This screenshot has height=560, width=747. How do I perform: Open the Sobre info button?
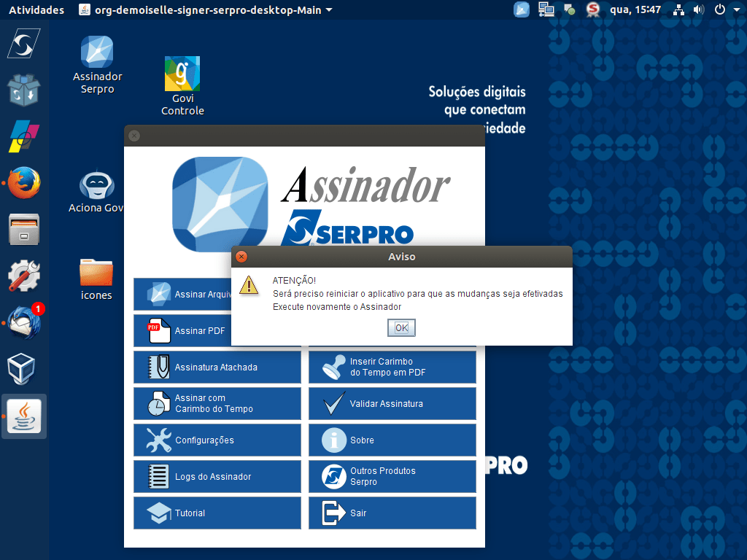coord(392,440)
